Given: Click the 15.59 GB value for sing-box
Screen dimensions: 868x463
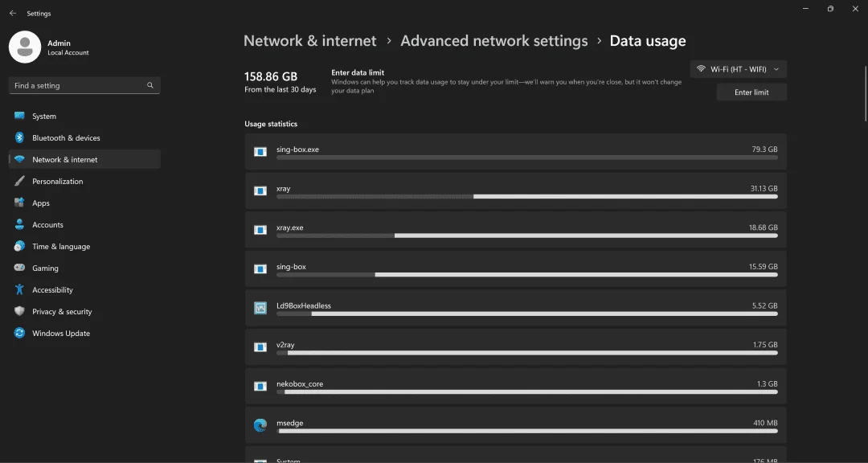Looking at the screenshot, I should (x=764, y=266).
